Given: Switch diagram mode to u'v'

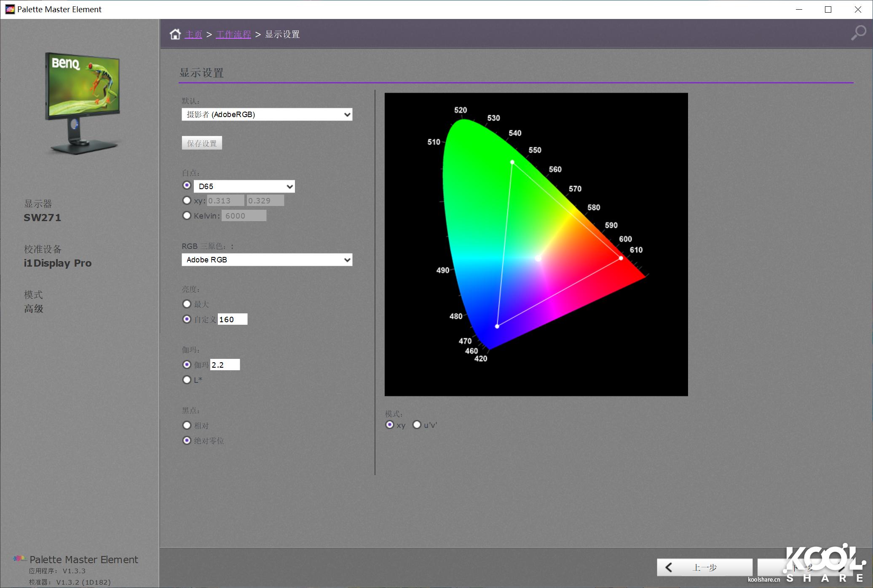Looking at the screenshot, I should pos(417,425).
